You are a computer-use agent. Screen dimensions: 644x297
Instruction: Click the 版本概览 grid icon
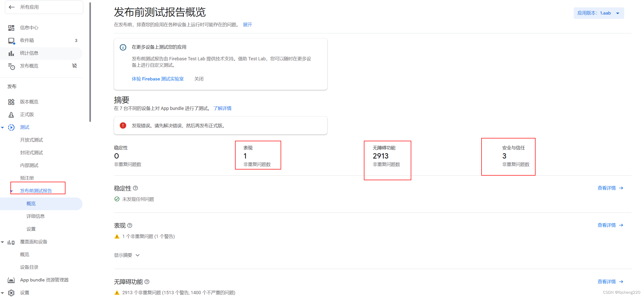[x=11, y=102]
